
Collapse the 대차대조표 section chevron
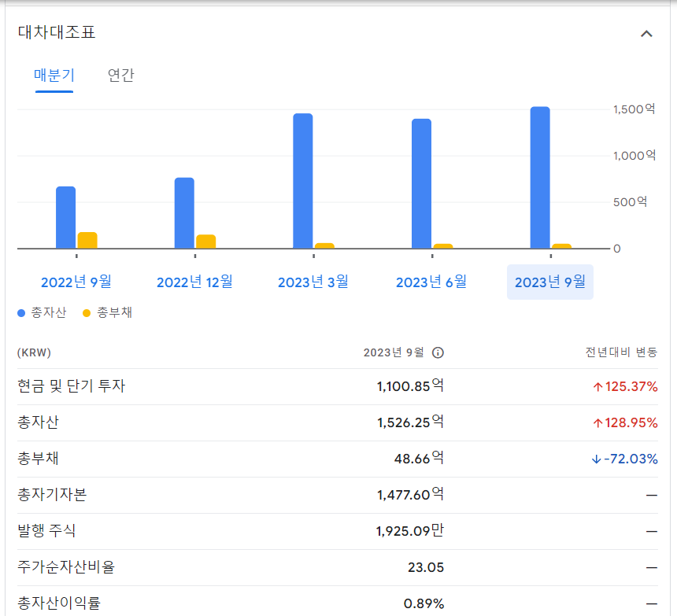646,34
